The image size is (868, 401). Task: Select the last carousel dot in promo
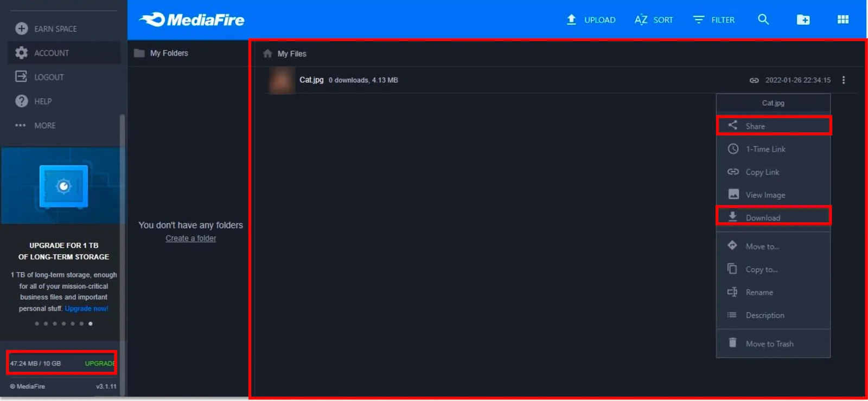click(x=91, y=324)
